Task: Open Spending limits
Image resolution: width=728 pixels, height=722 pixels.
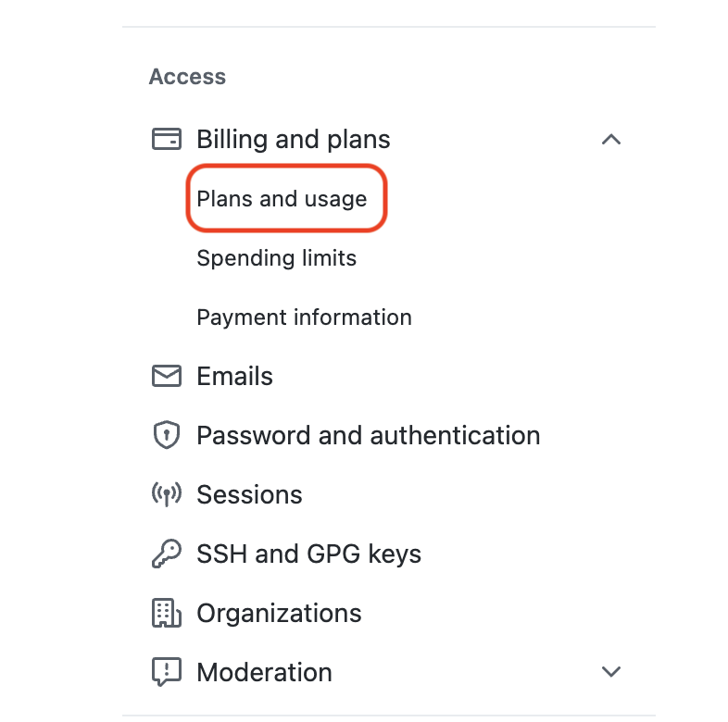Action: 276,258
